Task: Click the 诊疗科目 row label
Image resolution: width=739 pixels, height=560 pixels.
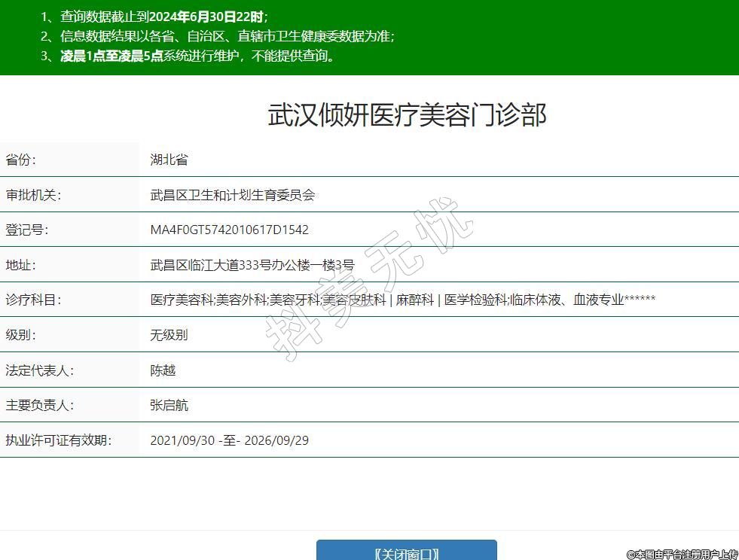Action: [32, 300]
